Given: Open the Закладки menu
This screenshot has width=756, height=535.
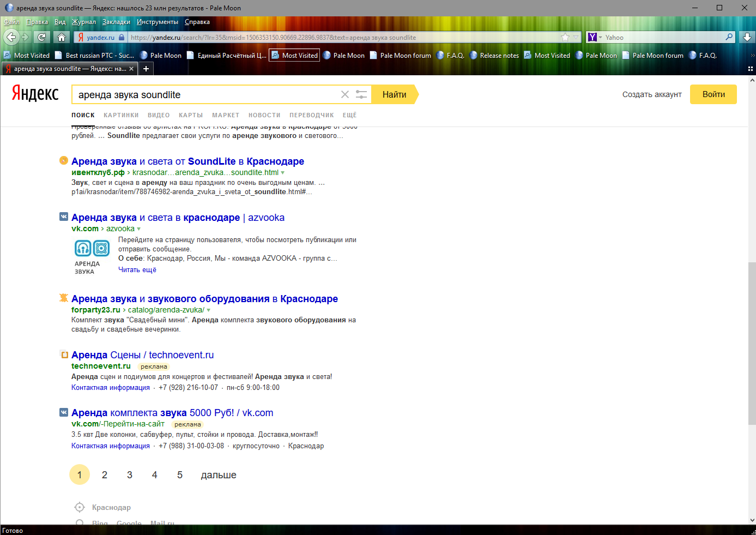Looking at the screenshot, I should point(116,22).
